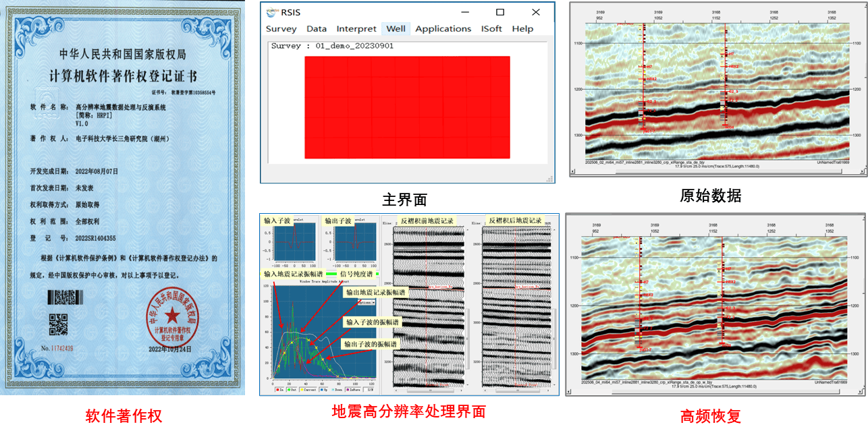Open the Well menu
This screenshot has height=435, width=868.
point(396,29)
